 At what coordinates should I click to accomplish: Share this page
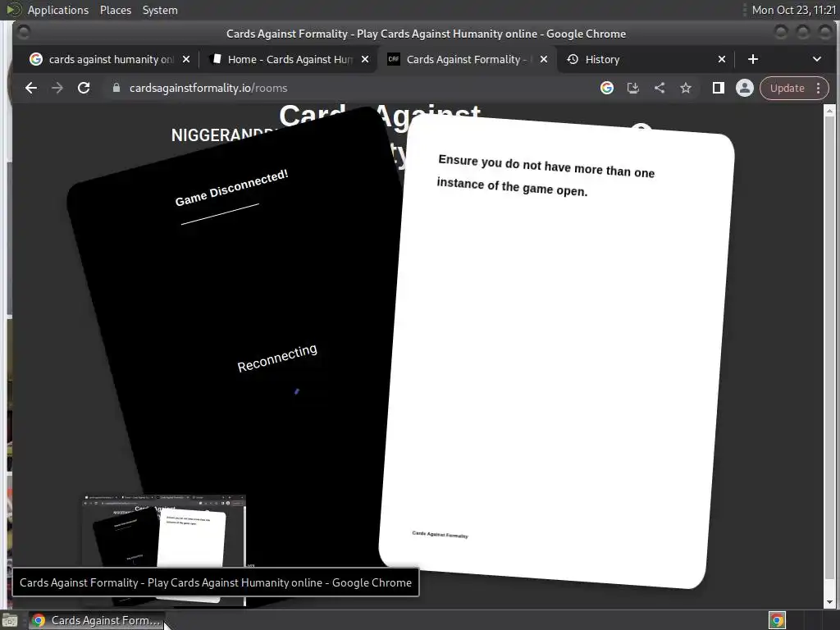pyautogui.click(x=660, y=89)
